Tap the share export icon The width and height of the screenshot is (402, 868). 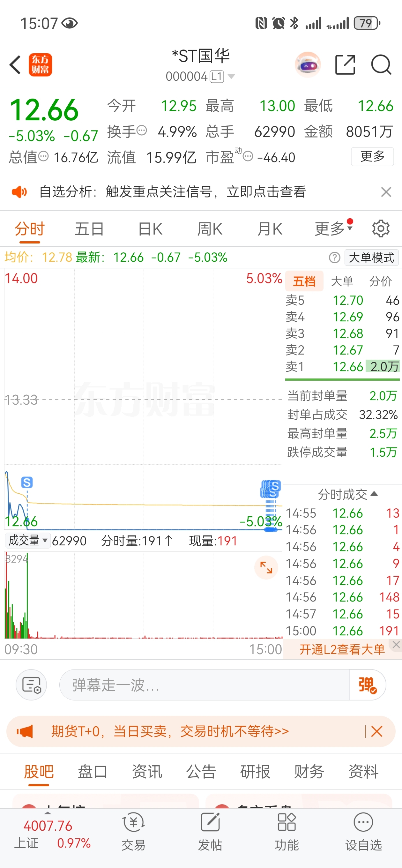[x=345, y=65]
